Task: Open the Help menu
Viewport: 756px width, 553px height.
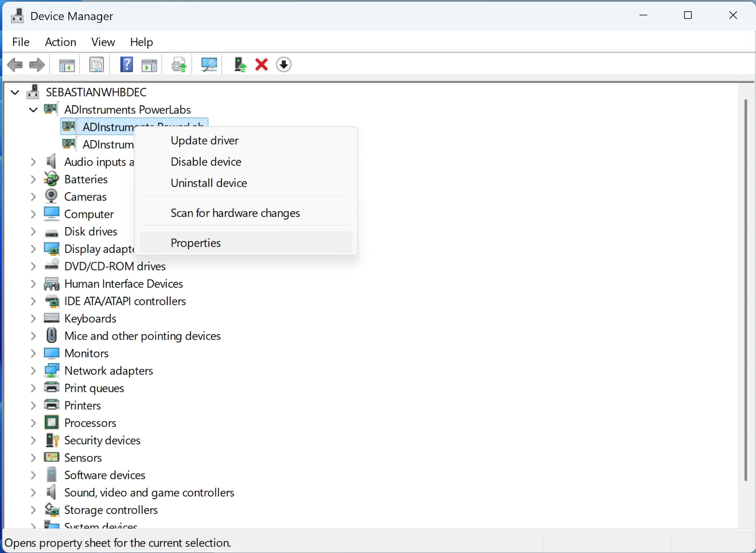Action: 141,42
